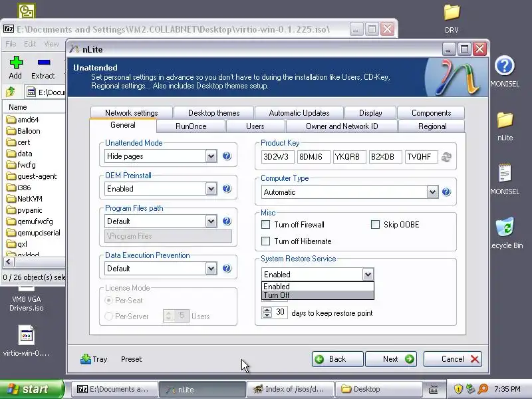Select the MONISEL text document icon
532x399 pixels.
tap(505, 174)
